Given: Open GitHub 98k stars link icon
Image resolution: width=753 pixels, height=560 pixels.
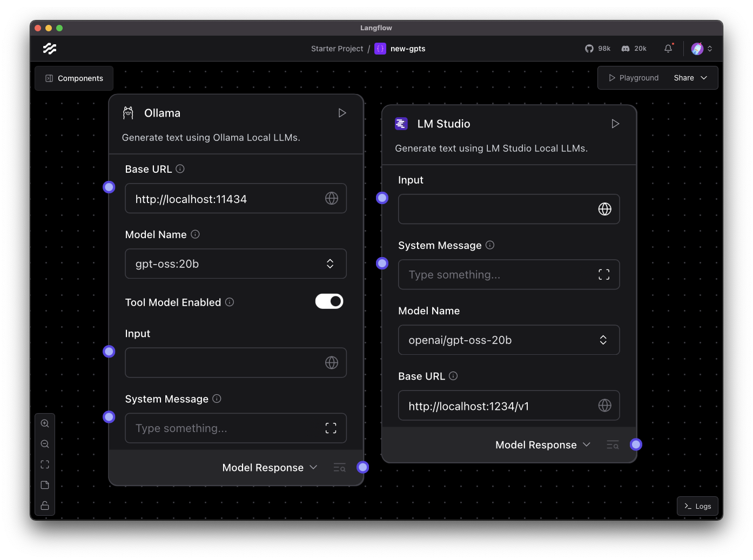Looking at the screenshot, I should tap(597, 49).
